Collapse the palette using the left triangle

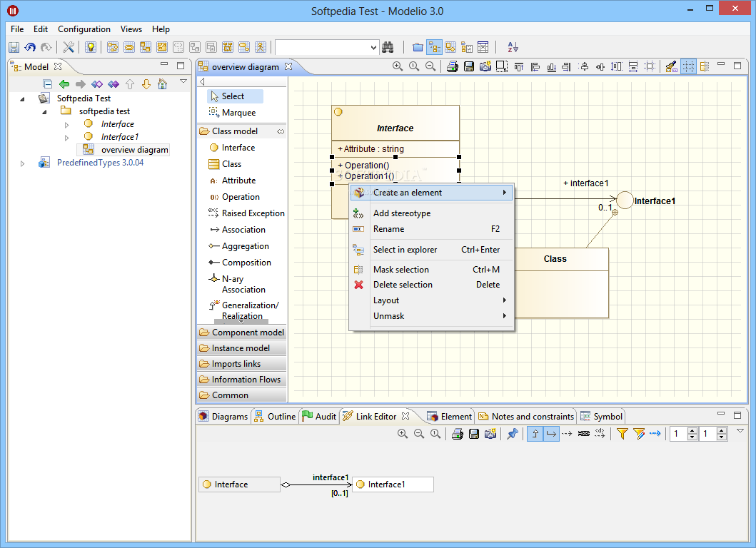click(203, 81)
